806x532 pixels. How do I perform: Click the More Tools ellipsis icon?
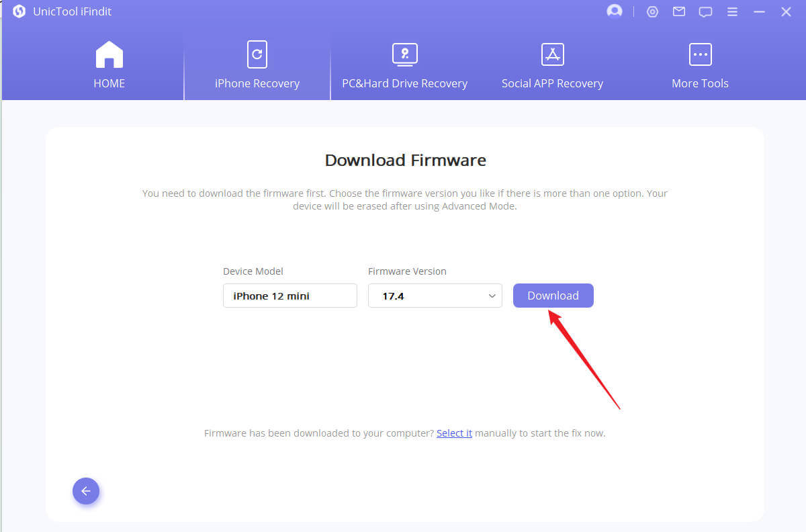pyautogui.click(x=700, y=55)
